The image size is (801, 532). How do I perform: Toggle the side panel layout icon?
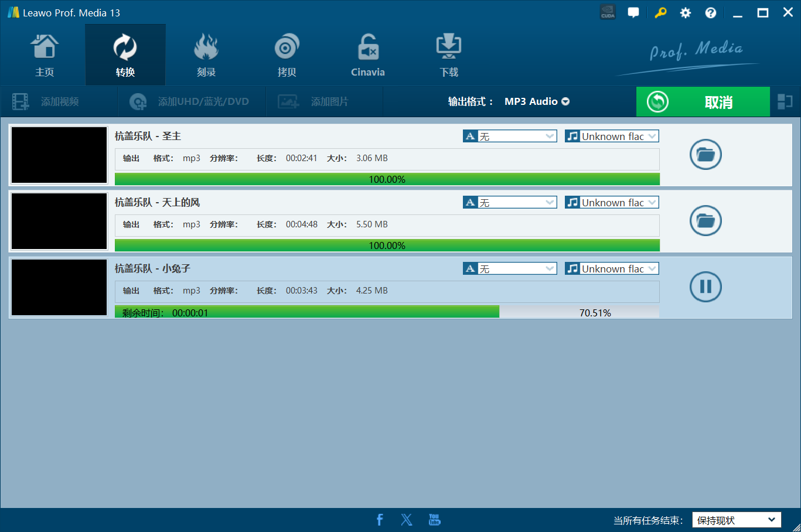coord(785,102)
